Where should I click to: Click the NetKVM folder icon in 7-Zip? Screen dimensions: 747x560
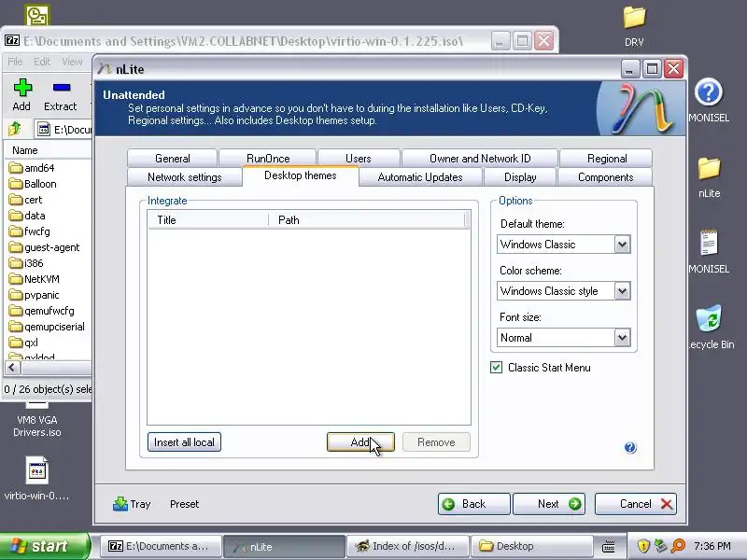click(x=16, y=278)
